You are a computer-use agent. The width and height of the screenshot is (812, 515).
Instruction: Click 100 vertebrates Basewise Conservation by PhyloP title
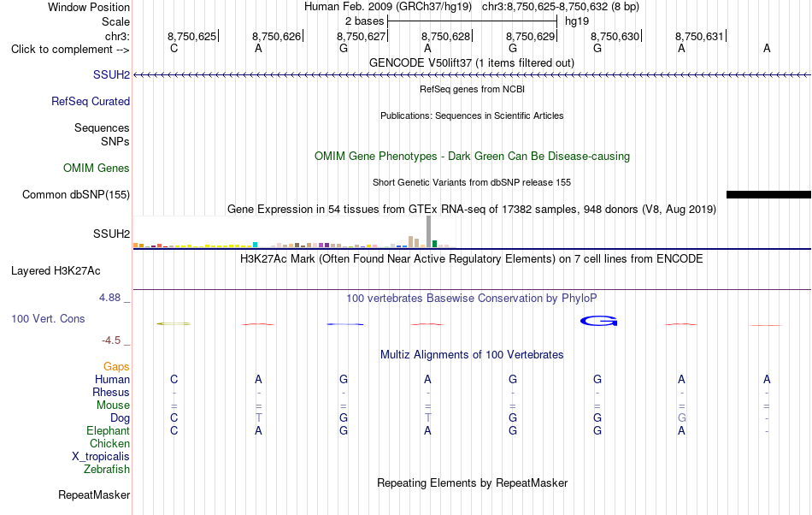coord(472,298)
